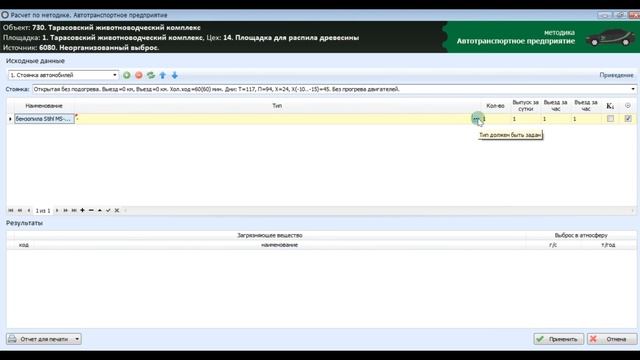Click the "Наименование" column header
This screenshot has width=640, height=360.
click(x=44, y=106)
